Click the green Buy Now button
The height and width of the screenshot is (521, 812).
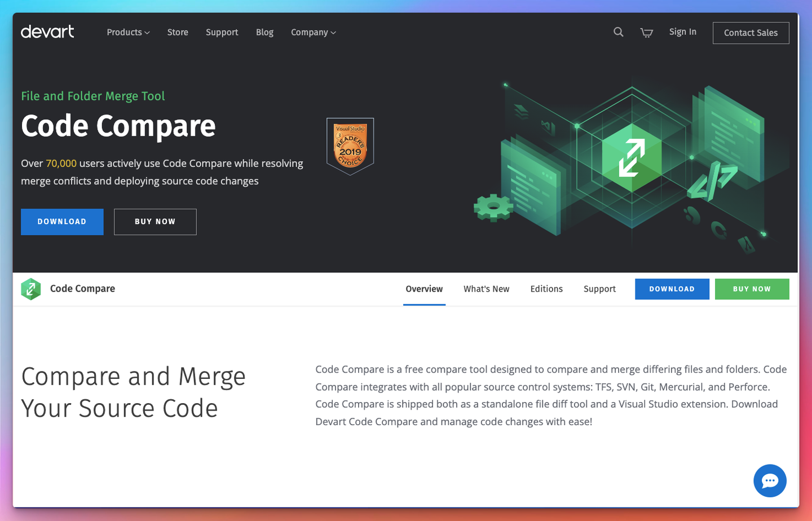[x=752, y=289]
